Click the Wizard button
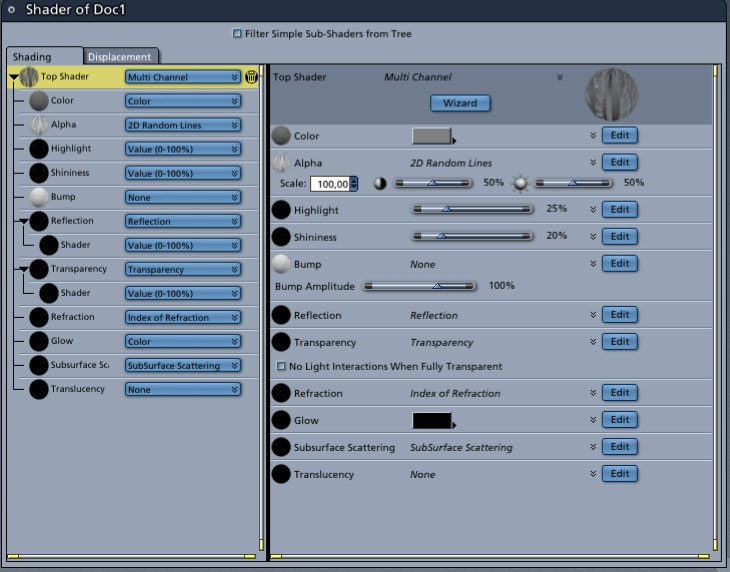This screenshot has width=730, height=572. 460,103
